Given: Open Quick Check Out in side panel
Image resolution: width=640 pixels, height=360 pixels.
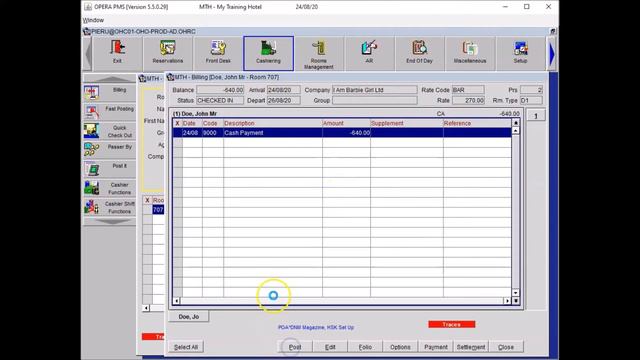Looking at the screenshot, I should point(109,131).
